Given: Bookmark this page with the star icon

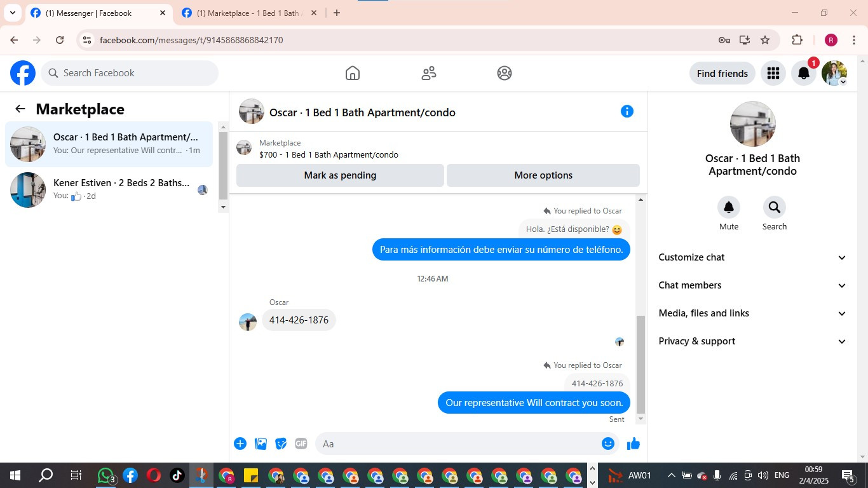Looking at the screenshot, I should click(x=765, y=40).
